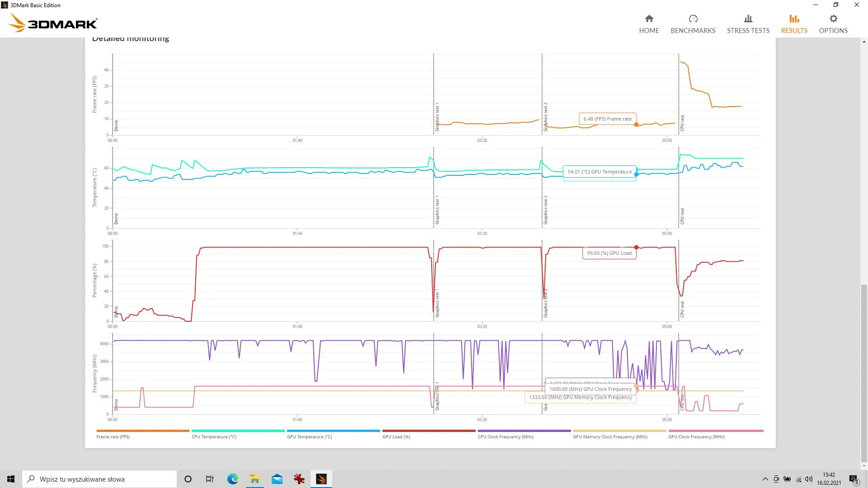Click the active 3DMark taskbar icon
The height and width of the screenshot is (488, 868).
point(321,479)
